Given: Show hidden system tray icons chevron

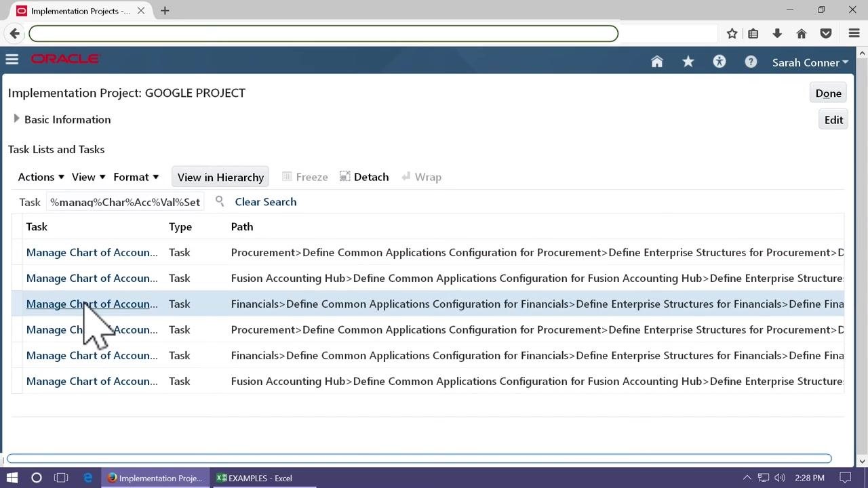Looking at the screenshot, I should tap(747, 478).
